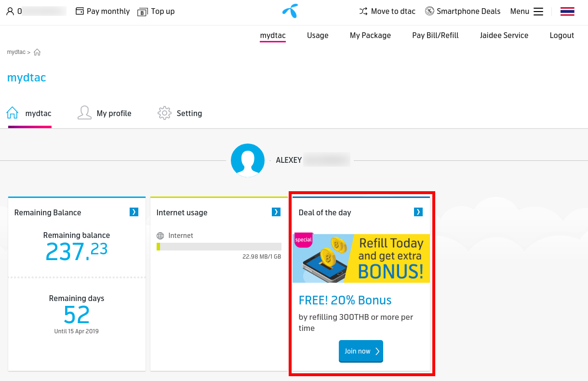Click the Move to dtac shuffle icon

point(363,11)
